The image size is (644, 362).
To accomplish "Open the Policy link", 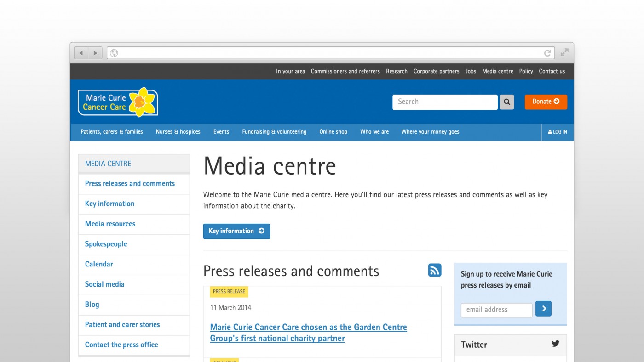I will [x=526, y=71].
